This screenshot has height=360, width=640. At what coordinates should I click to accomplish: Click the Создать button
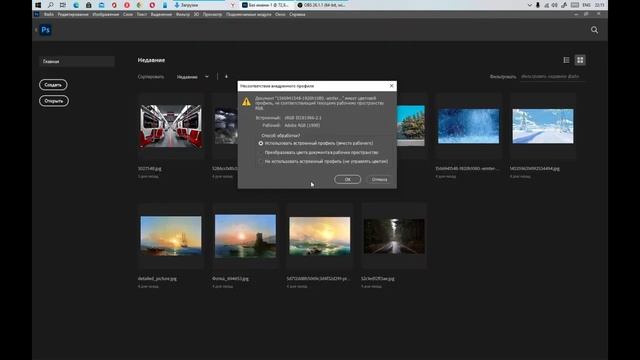point(53,84)
